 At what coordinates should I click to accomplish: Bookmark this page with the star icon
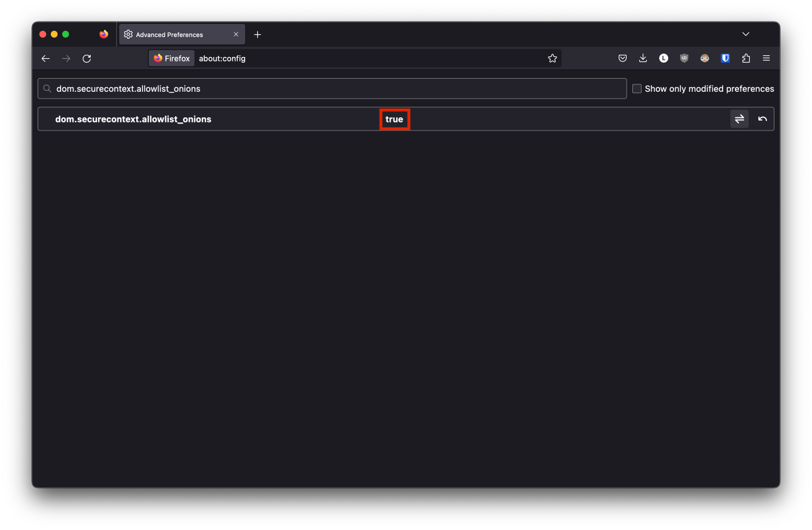553,58
